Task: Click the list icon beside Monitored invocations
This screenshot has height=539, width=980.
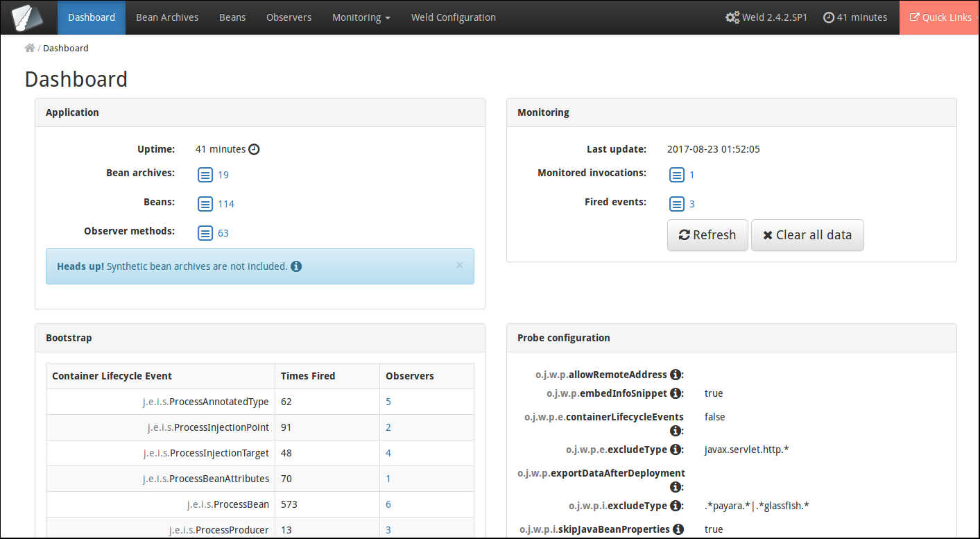Action: tap(677, 175)
